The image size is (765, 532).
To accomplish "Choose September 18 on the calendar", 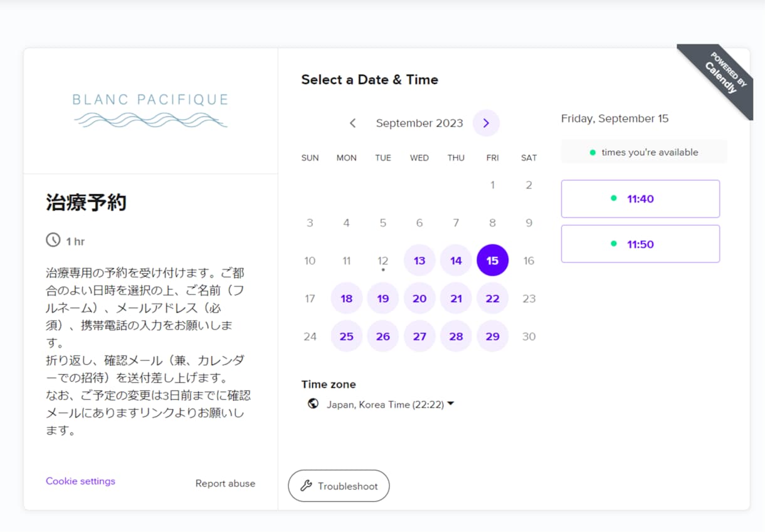I will (347, 298).
